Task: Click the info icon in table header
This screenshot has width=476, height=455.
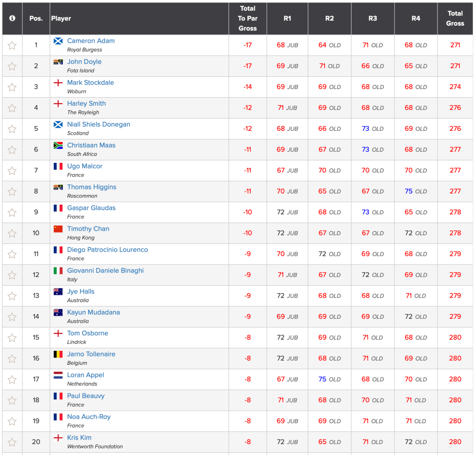Action: [x=12, y=18]
